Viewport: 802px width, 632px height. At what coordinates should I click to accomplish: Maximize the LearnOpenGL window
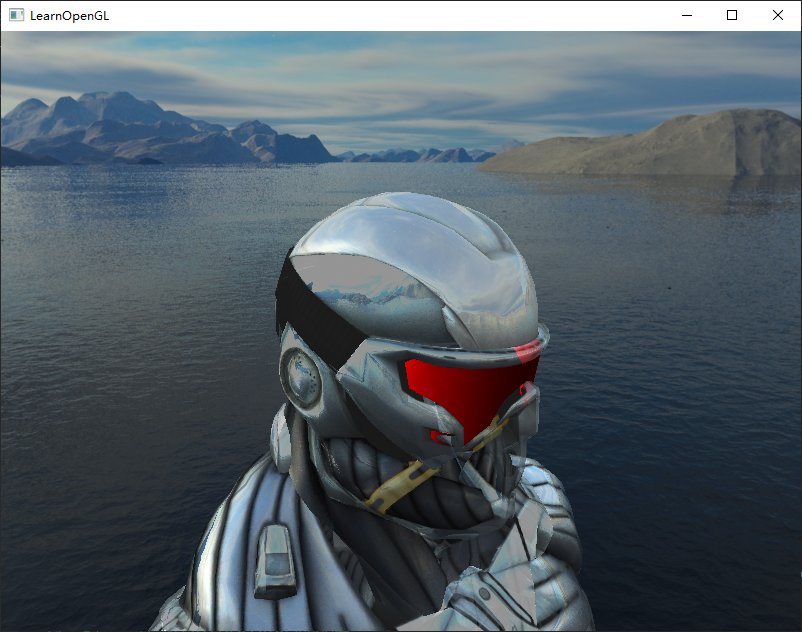[732, 15]
